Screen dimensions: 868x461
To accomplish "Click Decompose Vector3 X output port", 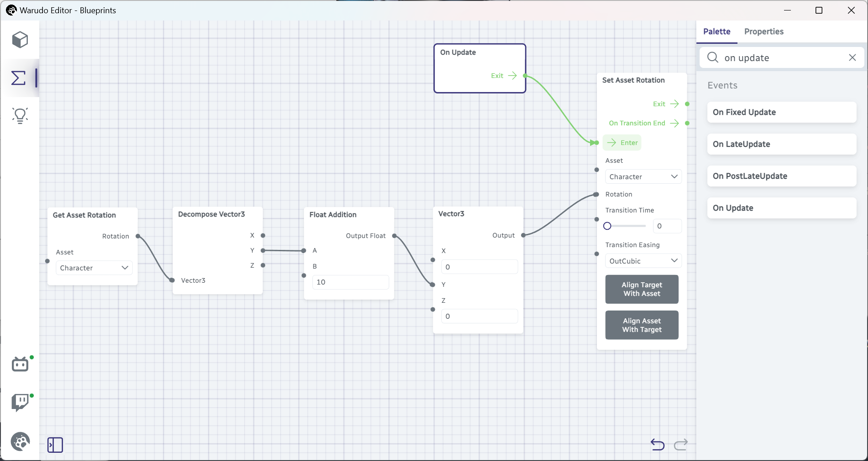I will [263, 236].
